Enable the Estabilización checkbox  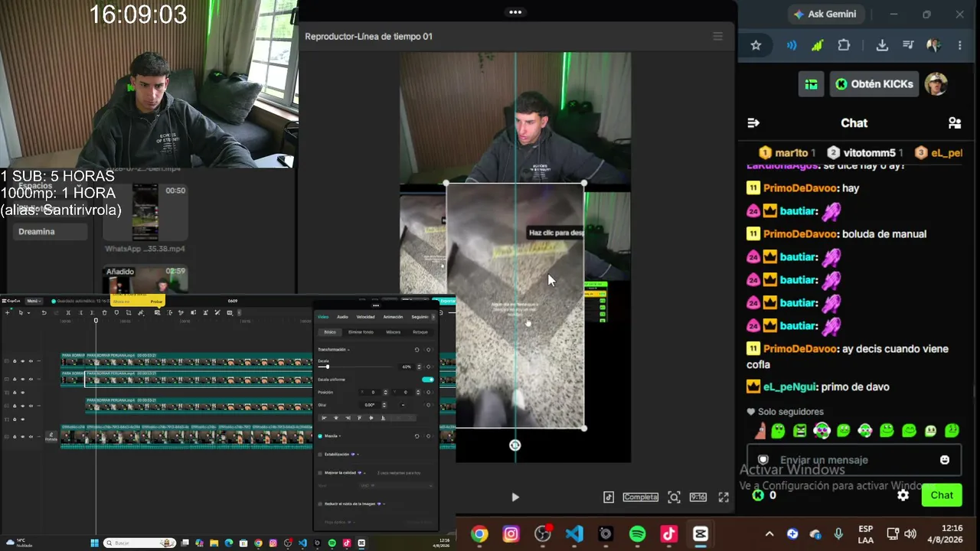[320, 455]
